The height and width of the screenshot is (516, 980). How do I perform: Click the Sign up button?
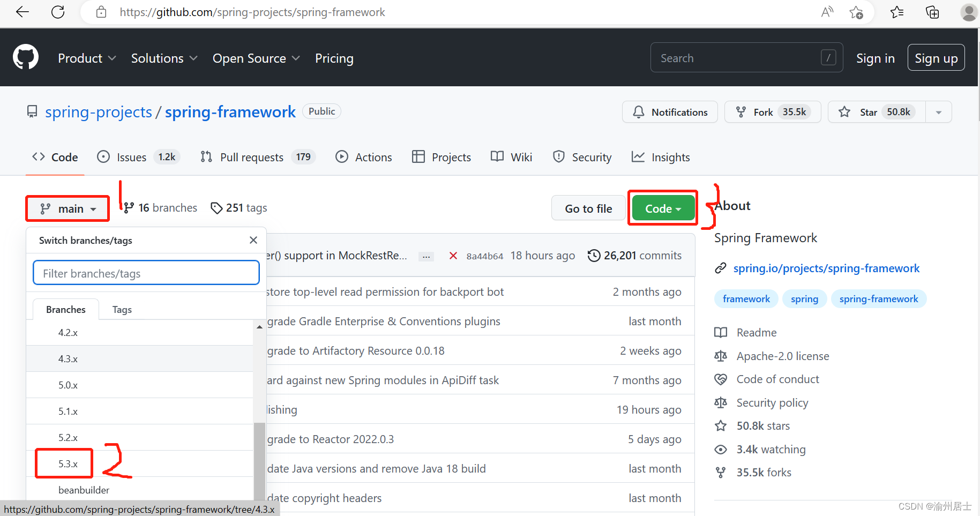coord(936,58)
